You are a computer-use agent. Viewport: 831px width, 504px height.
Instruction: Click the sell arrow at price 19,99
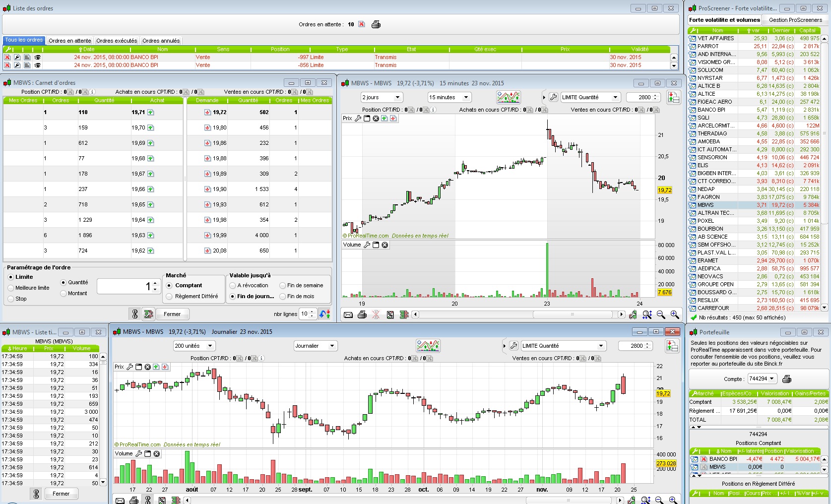pyautogui.click(x=208, y=236)
